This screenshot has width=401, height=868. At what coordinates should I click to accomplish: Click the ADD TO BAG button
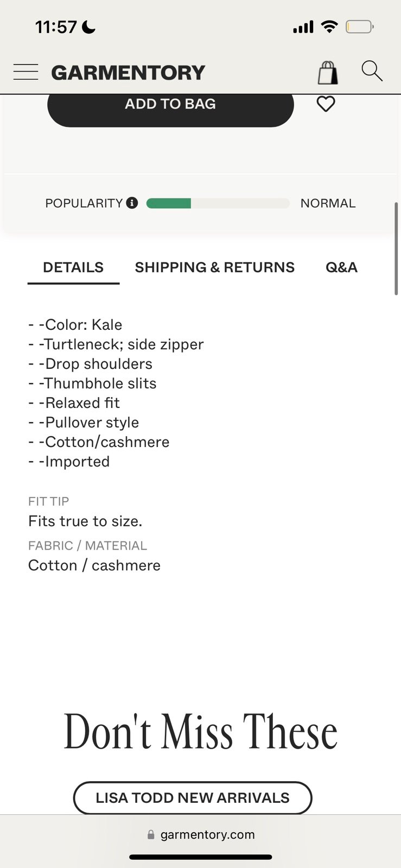pyautogui.click(x=170, y=107)
